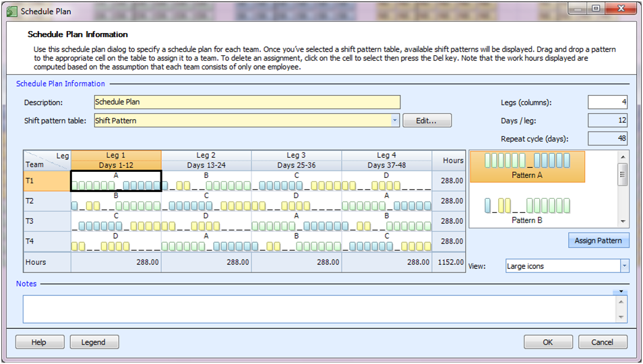Click the Schedule Plan title bar icon

(x=12, y=11)
